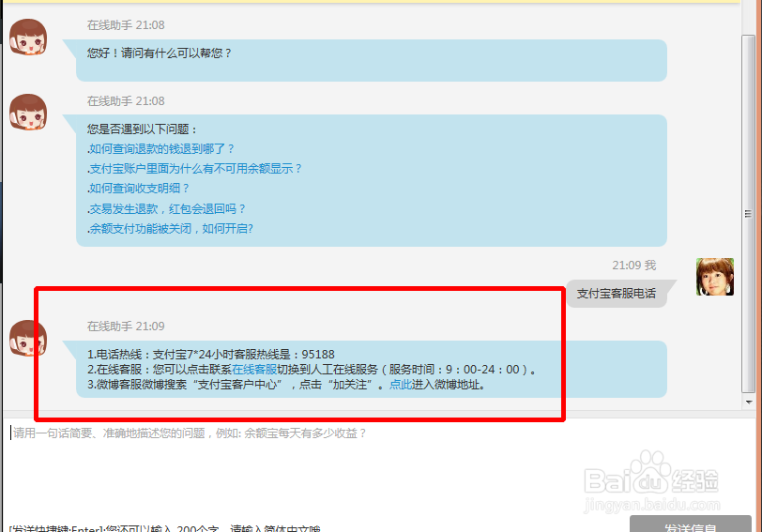Click 余额支付功能被关闭 question link
This screenshot has width=762, height=532.
(170, 228)
